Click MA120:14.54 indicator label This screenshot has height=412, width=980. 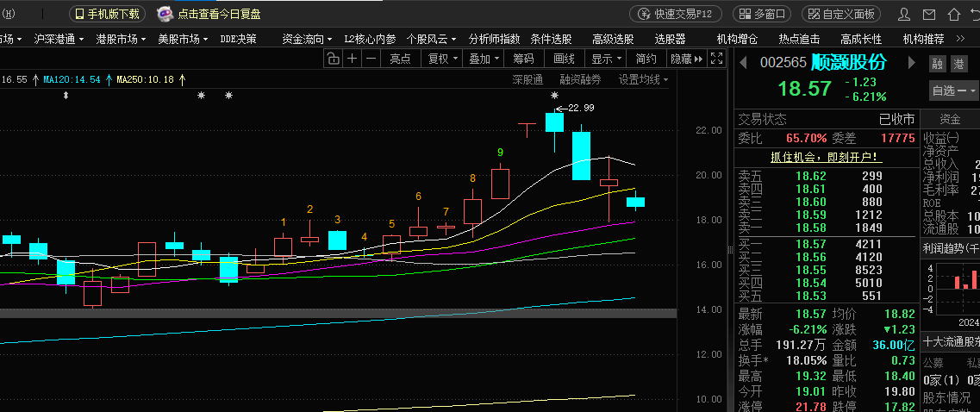click(72, 79)
